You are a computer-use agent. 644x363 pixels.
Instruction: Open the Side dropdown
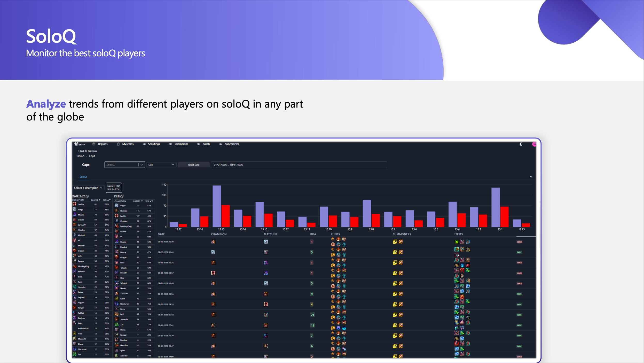(x=161, y=165)
